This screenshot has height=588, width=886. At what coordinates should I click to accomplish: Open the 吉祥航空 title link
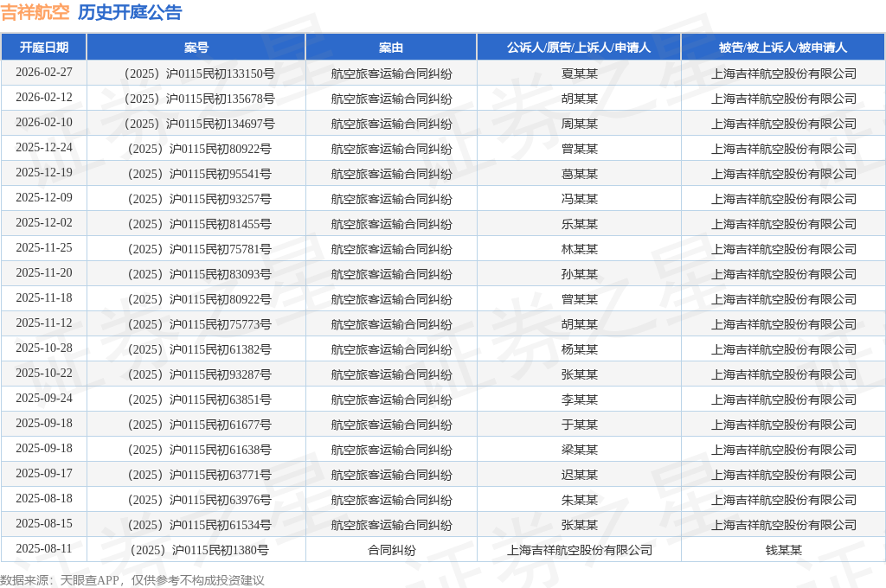click(35, 13)
